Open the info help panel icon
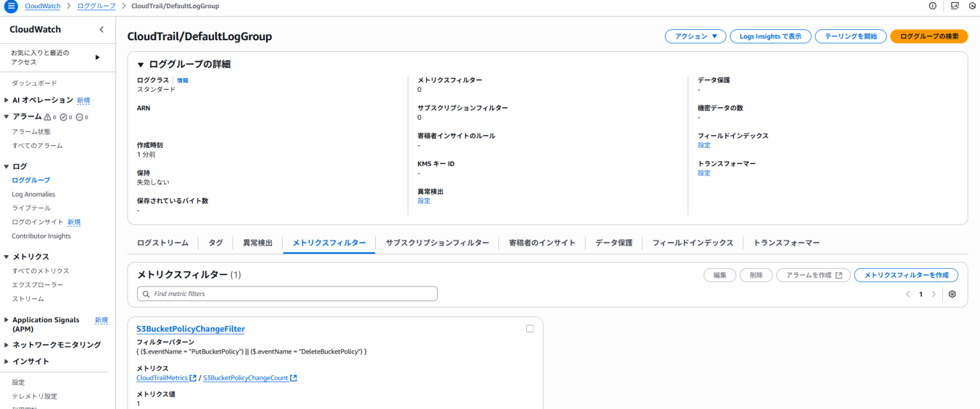 [x=933, y=6]
